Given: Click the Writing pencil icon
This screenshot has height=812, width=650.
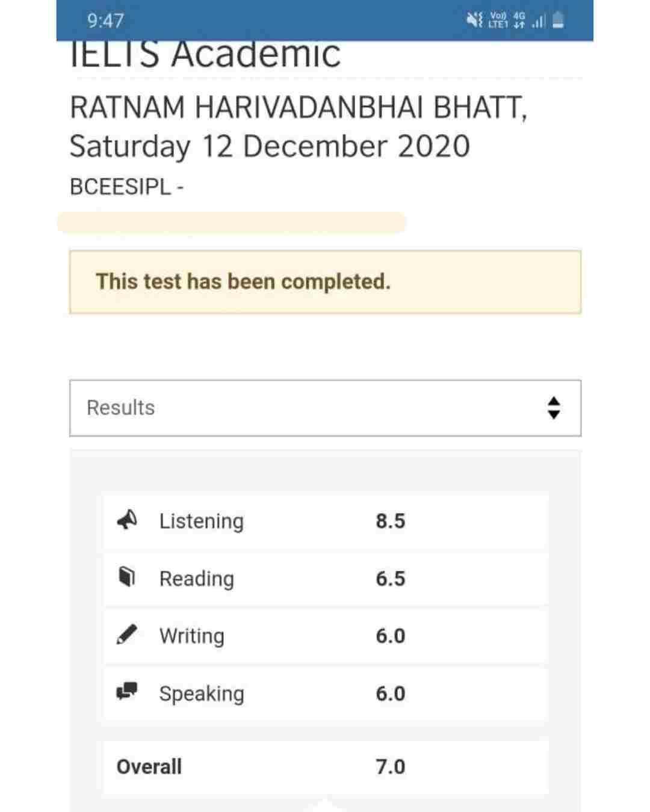Looking at the screenshot, I should 126,635.
